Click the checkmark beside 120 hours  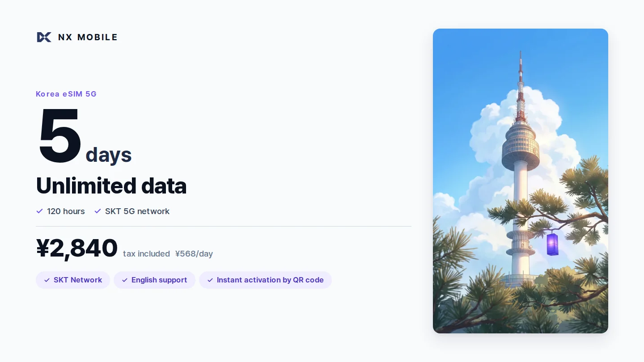point(39,211)
